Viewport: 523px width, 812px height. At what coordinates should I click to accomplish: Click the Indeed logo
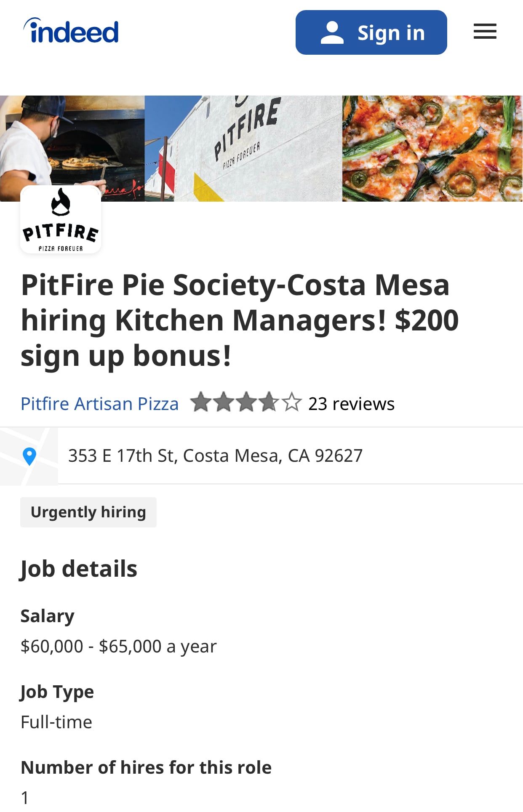pyautogui.click(x=71, y=31)
